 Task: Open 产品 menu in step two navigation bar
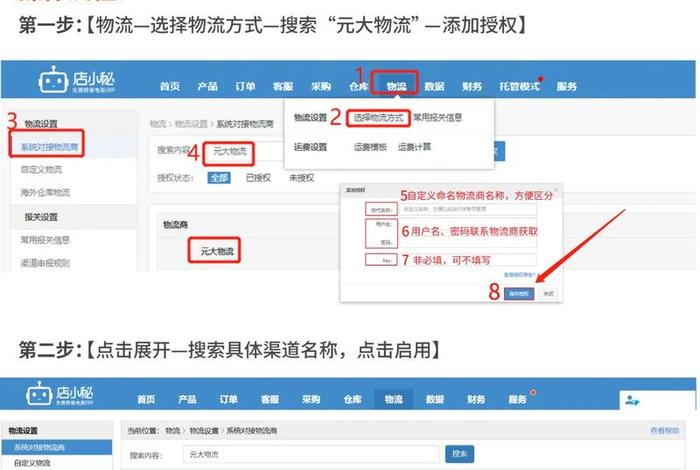click(x=188, y=399)
